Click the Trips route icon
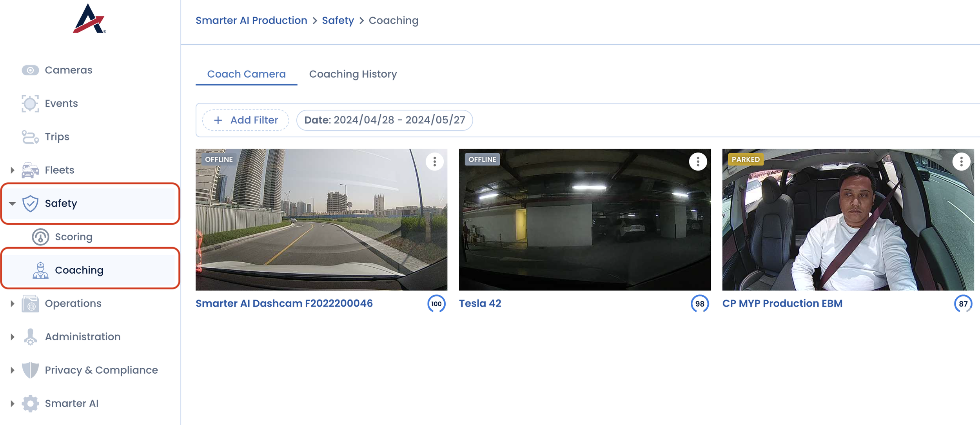The height and width of the screenshot is (425, 980). 30,137
